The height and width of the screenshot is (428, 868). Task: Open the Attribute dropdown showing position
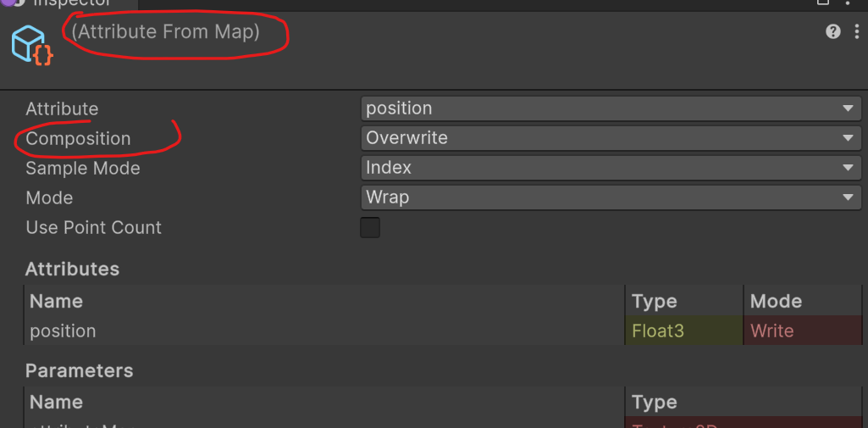pos(611,108)
